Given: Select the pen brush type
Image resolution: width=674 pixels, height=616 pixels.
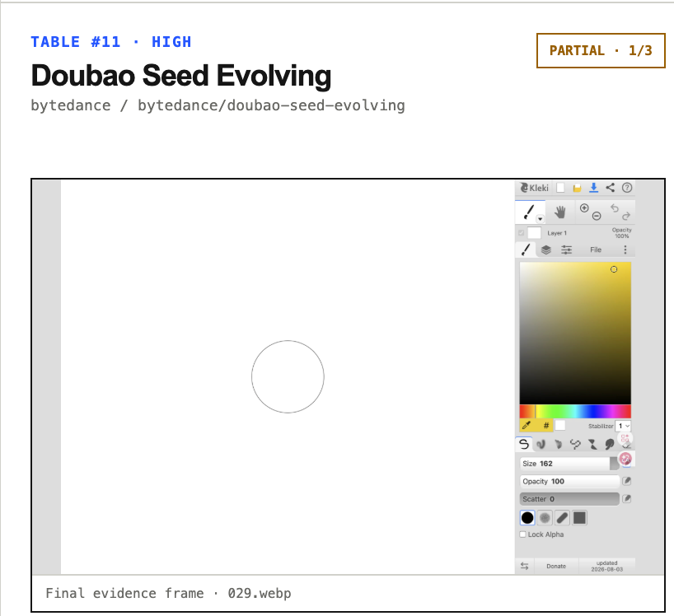Looking at the screenshot, I should pyautogui.click(x=524, y=444).
